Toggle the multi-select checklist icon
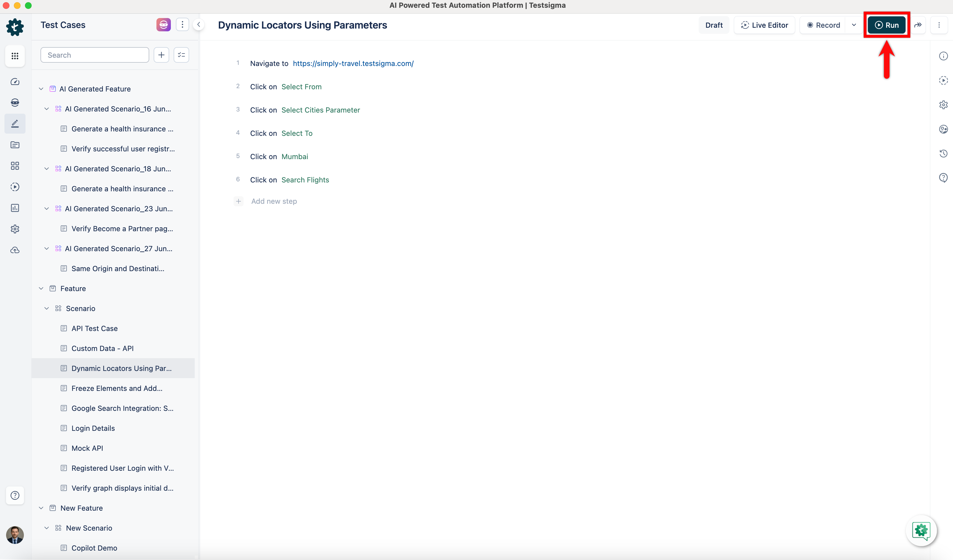 pos(181,55)
